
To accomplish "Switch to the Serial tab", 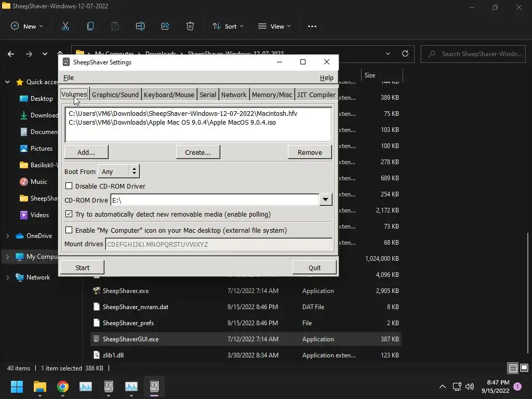I will [x=208, y=95].
